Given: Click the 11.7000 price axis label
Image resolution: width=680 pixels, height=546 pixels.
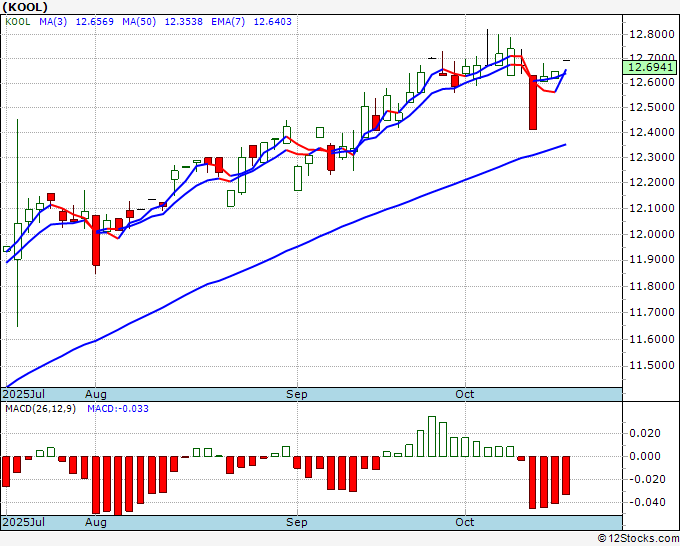Looking at the screenshot, I should coord(652,312).
